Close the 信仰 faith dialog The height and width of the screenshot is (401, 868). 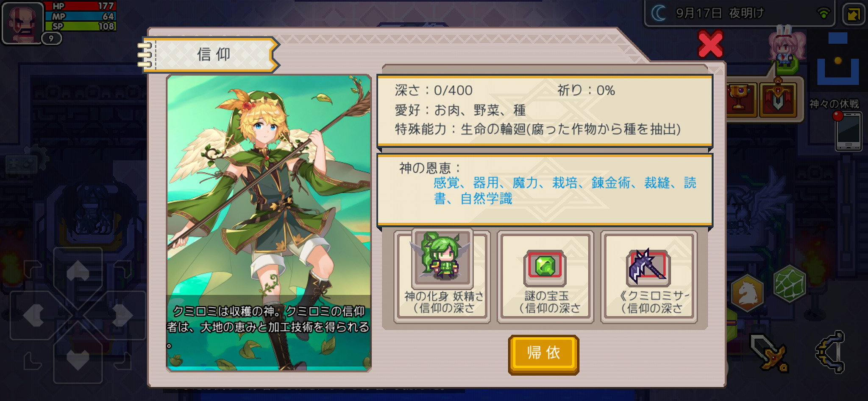coord(710,44)
